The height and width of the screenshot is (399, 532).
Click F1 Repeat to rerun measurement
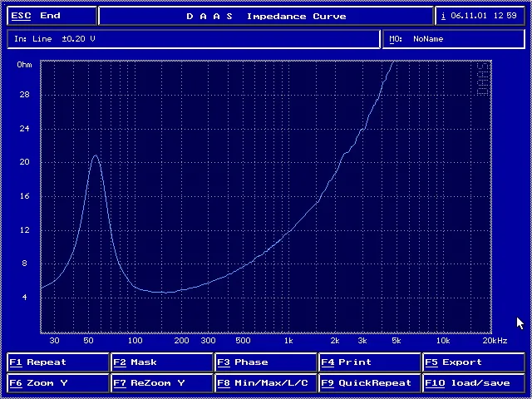tap(58, 362)
